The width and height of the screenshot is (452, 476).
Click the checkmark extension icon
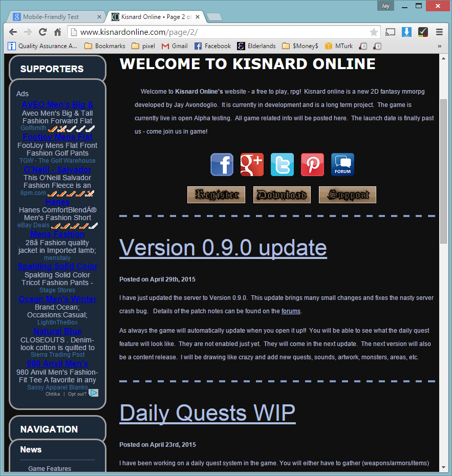pos(423,32)
